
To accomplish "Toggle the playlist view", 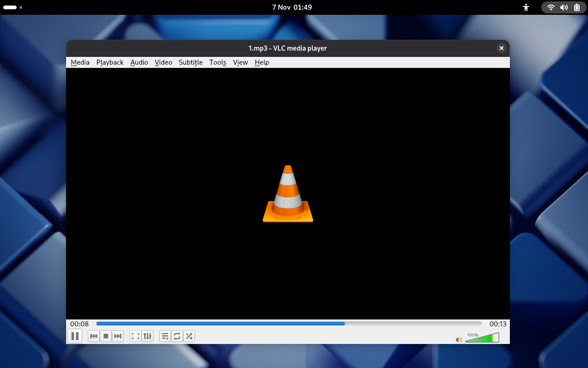I will [165, 336].
